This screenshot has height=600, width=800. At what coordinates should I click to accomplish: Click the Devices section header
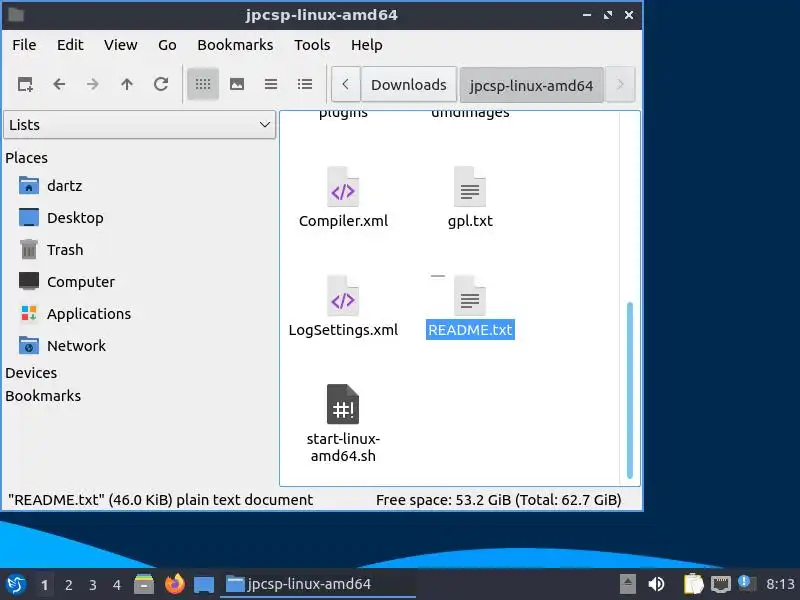pos(31,373)
